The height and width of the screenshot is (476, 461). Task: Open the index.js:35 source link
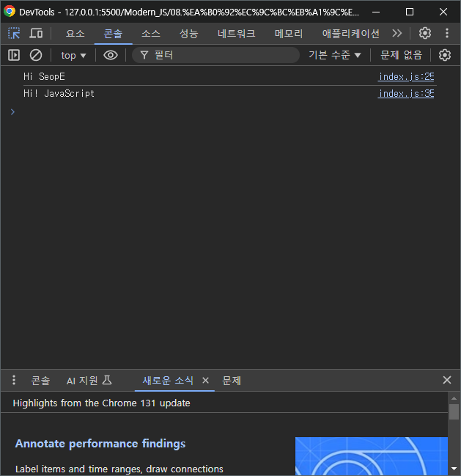(406, 93)
